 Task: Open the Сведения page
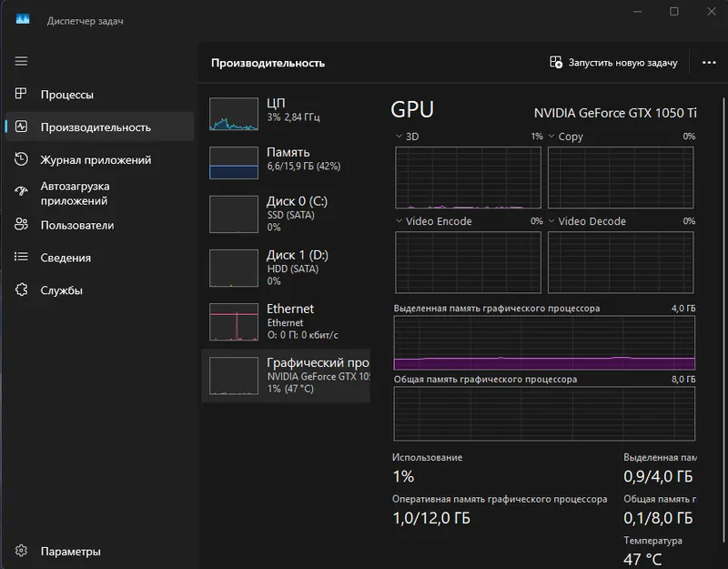(x=99, y=258)
